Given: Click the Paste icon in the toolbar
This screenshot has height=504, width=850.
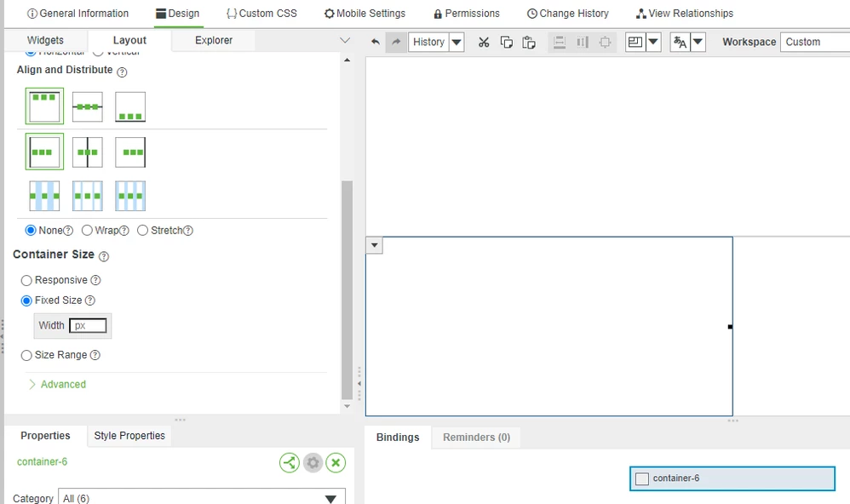Looking at the screenshot, I should [x=529, y=41].
